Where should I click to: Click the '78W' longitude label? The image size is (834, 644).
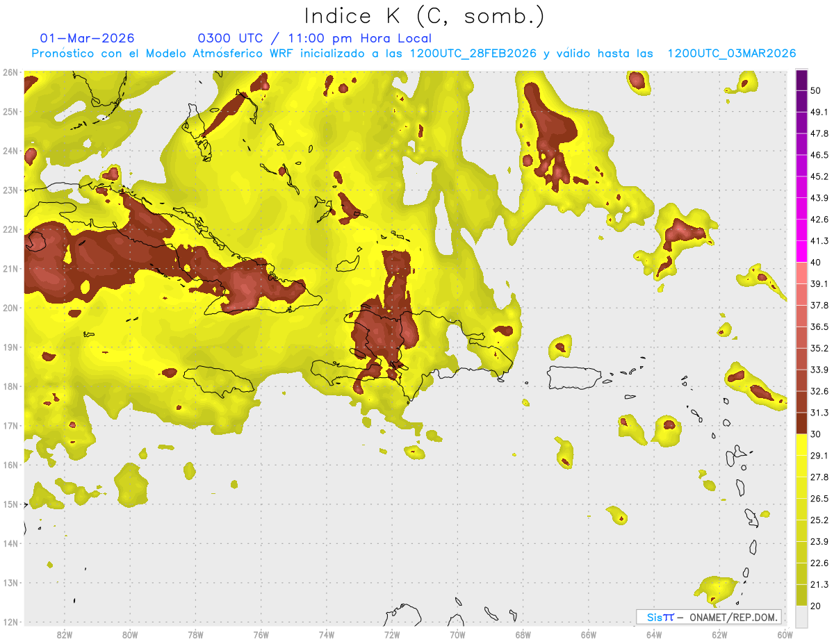pyautogui.click(x=196, y=635)
